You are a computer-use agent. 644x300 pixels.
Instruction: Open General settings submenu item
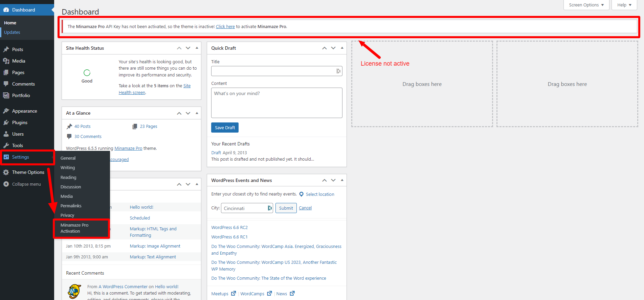(68, 158)
